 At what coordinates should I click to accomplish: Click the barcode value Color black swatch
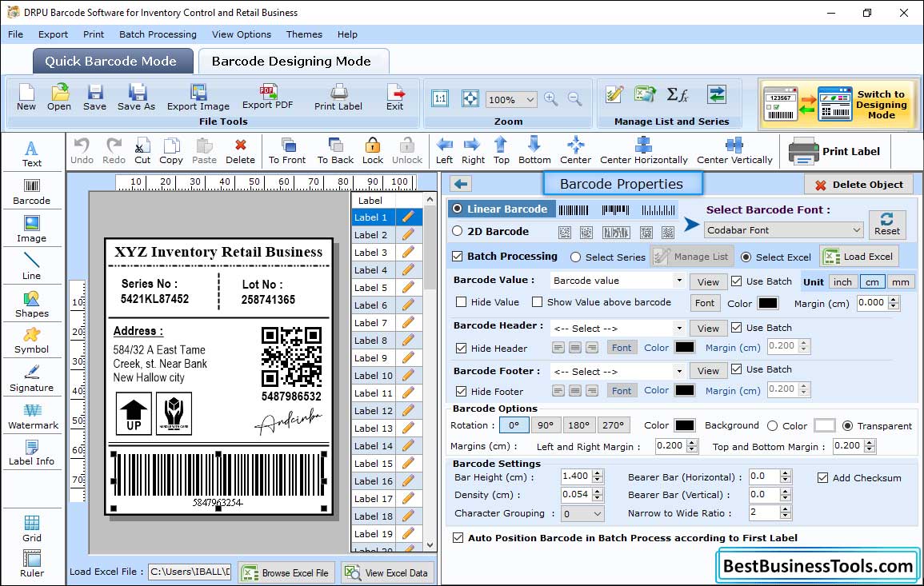767,303
